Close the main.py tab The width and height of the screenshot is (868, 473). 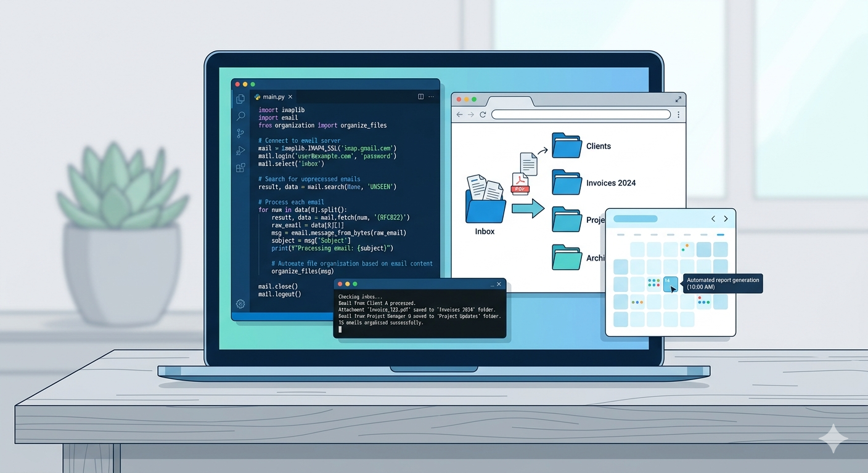point(290,97)
